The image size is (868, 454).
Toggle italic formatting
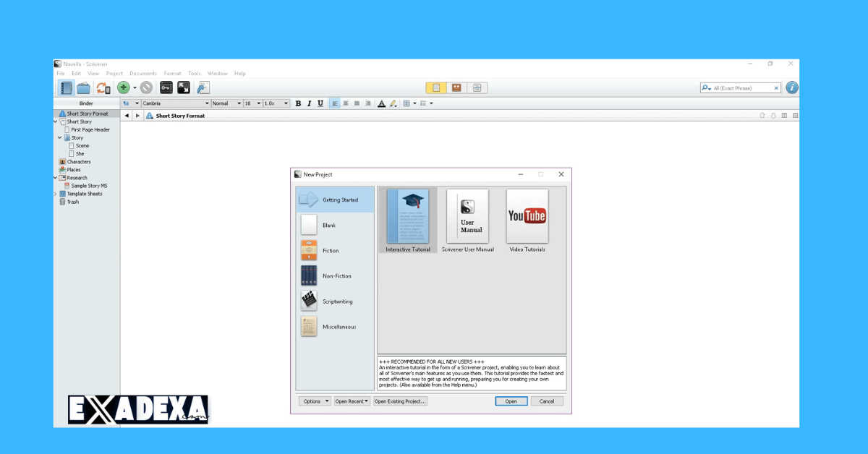[x=309, y=103]
